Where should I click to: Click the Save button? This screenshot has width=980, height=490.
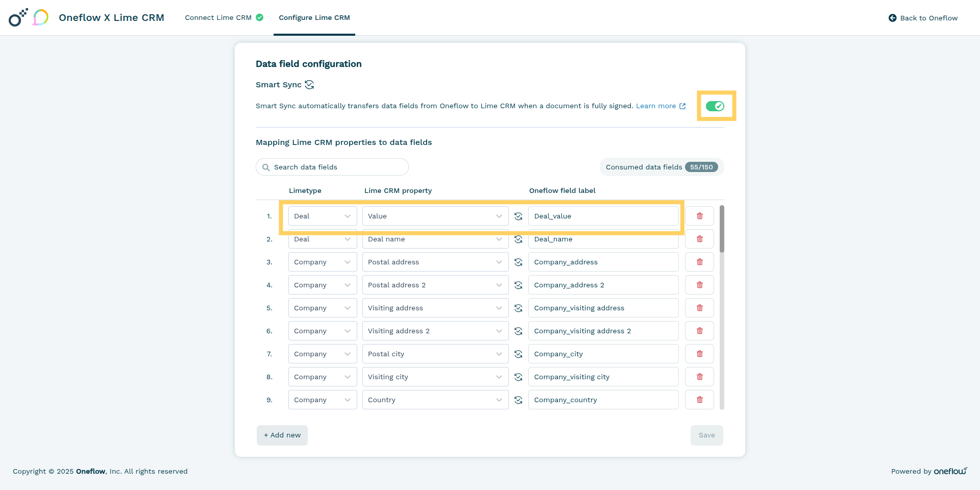point(707,435)
